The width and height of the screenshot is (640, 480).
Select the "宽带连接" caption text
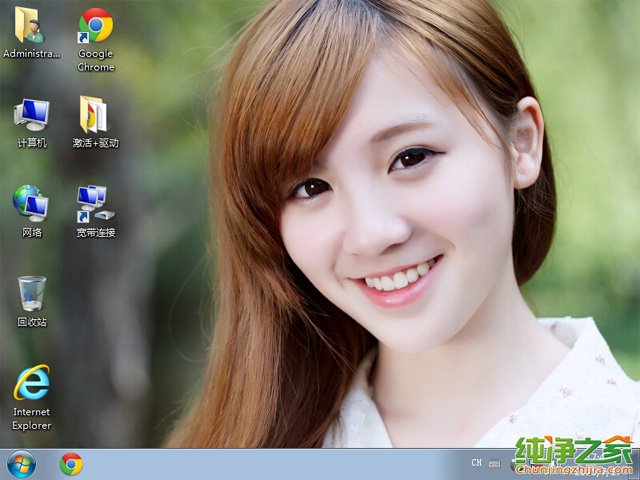[x=96, y=232]
